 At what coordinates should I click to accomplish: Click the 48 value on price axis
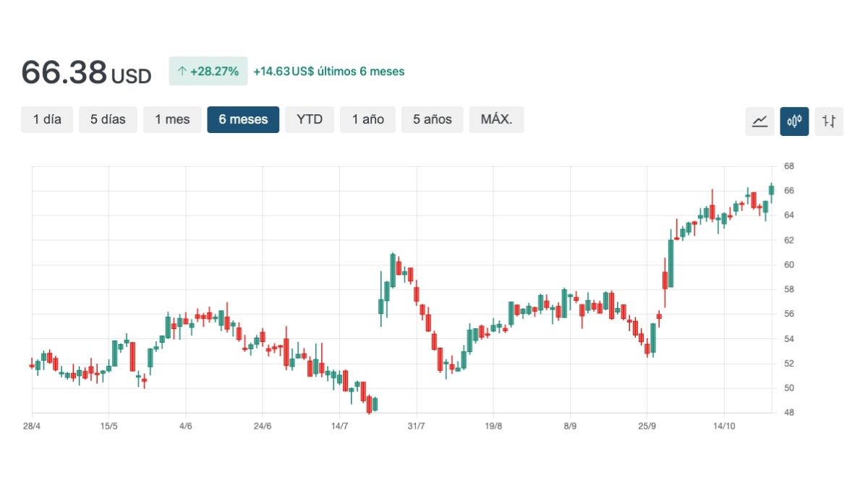[x=789, y=413]
